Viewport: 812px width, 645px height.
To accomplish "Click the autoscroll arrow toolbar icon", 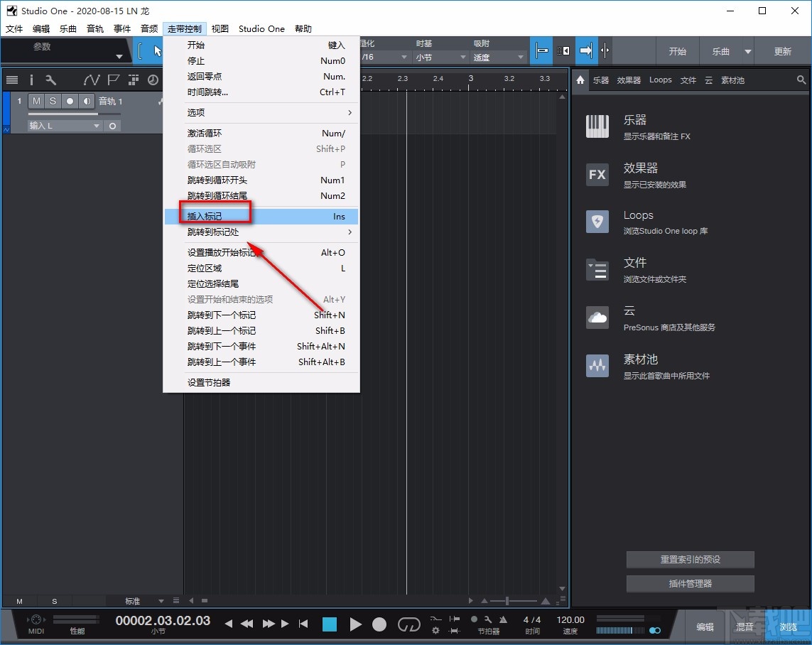I will click(x=586, y=50).
